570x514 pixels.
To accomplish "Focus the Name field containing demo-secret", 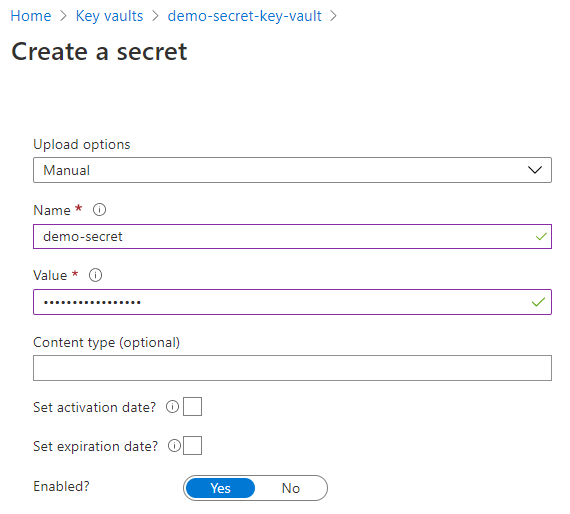I will (292, 237).
